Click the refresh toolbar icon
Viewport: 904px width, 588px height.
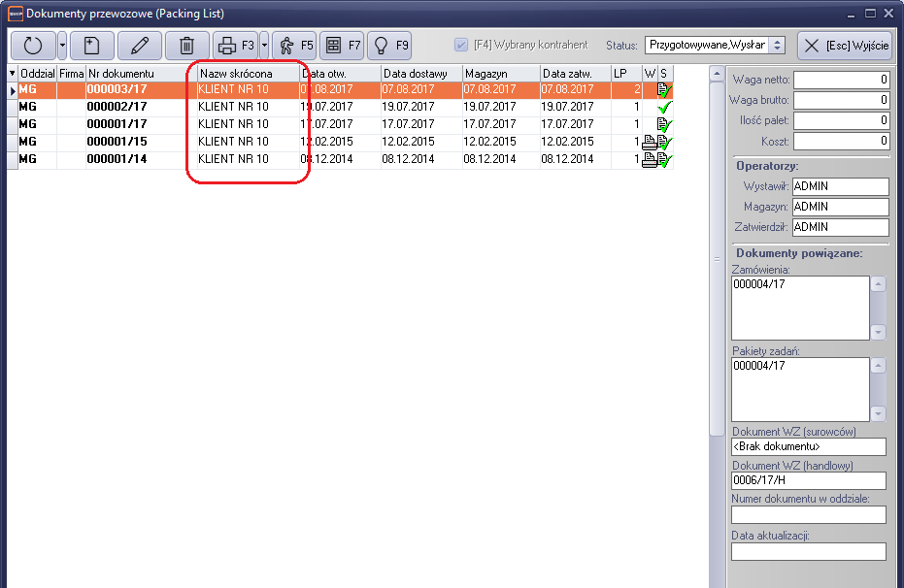(x=33, y=46)
